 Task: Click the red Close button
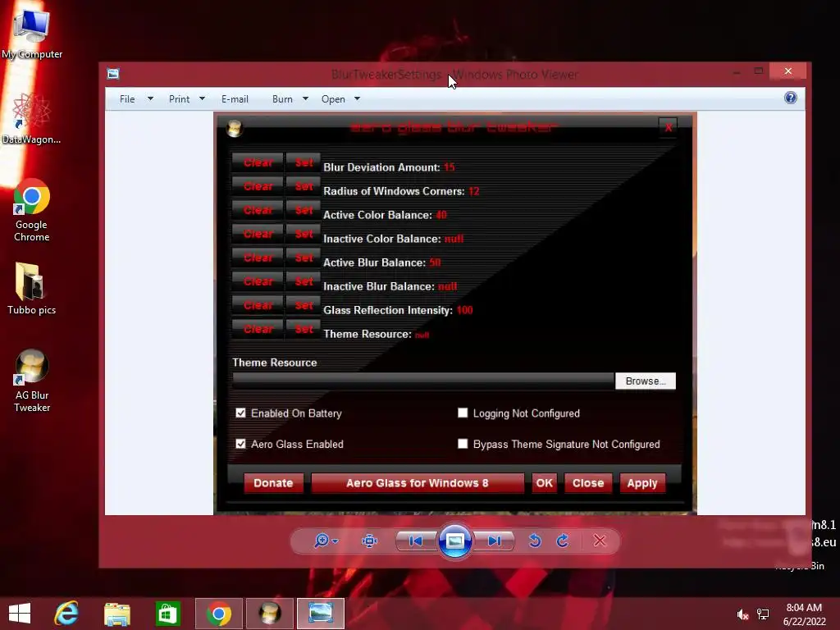point(587,482)
